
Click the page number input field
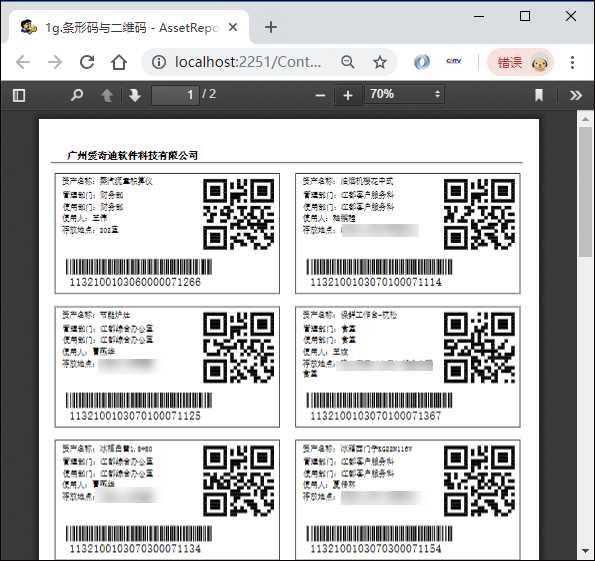click(175, 95)
